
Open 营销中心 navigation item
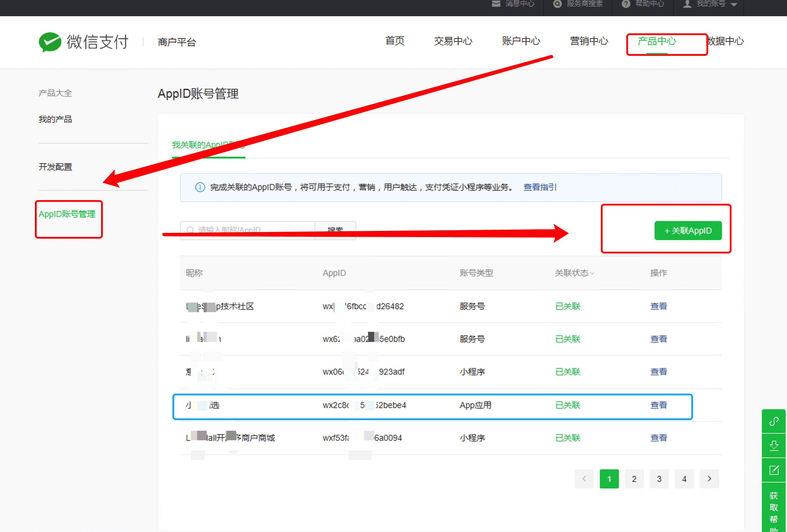pos(589,41)
